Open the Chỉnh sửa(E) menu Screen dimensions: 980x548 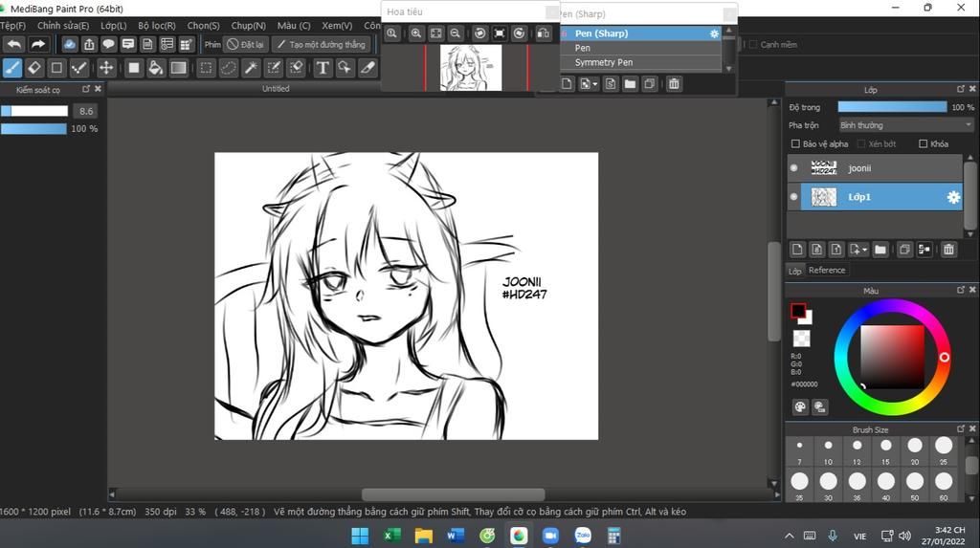(x=63, y=26)
